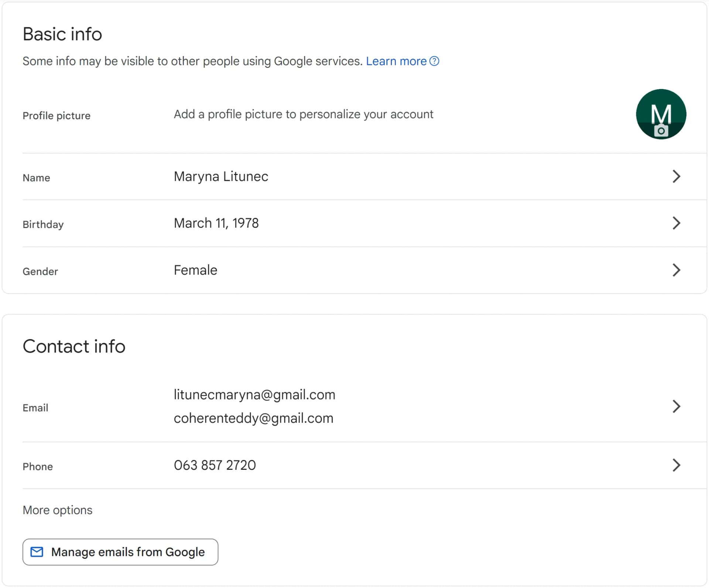Click the More options label
Viewport: 709px width, 588px height.
coord(58,510)
